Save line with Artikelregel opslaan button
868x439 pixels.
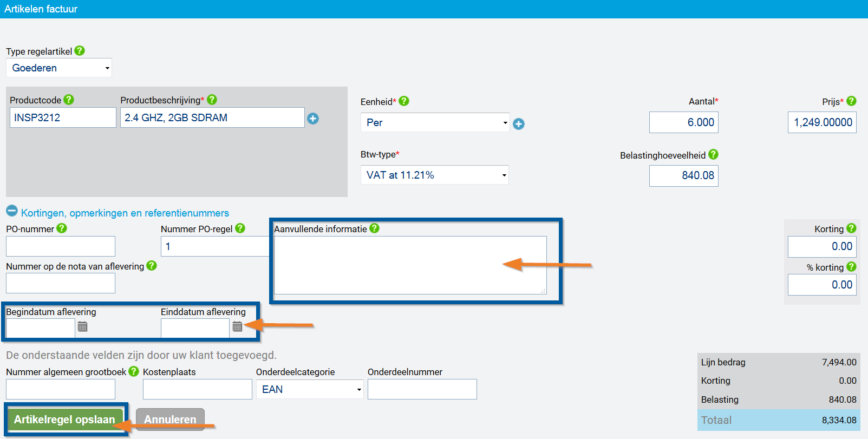pyautogui.click(x=64, y=420)
